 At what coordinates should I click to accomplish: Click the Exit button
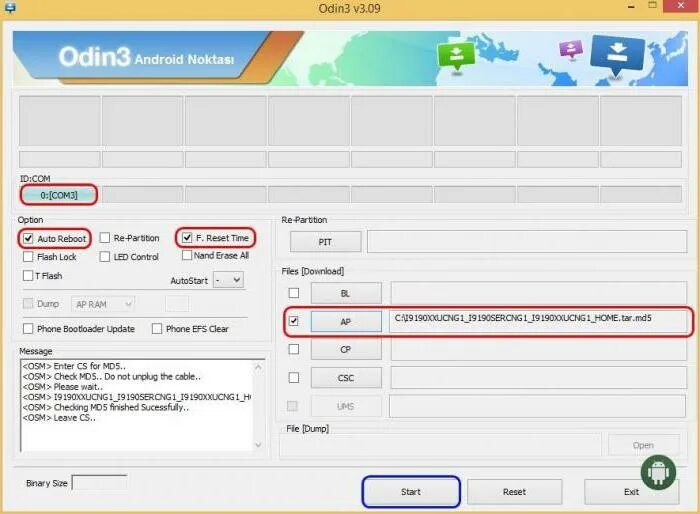631,492
